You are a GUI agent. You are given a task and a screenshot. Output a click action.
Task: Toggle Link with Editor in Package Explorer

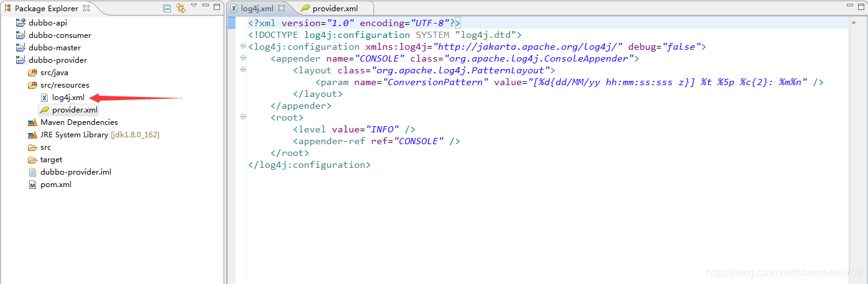(x=181, y=8)
